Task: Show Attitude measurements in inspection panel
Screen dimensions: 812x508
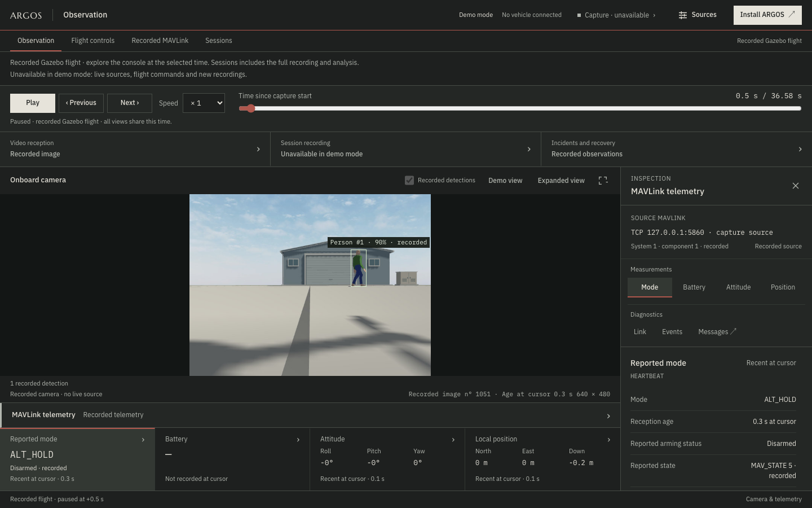Action: [x=739, y=287]
